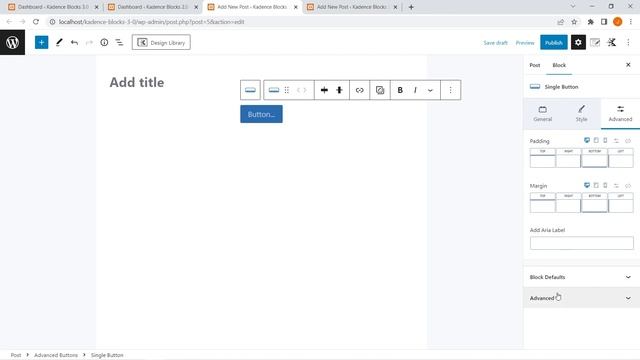Screen dimensions: 640x360
Task: Click the Margin Bottom input
Action: point(594,206)
